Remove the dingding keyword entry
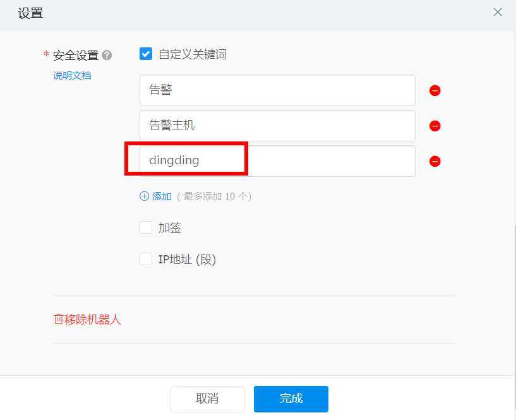The image size is (516, 420). coord(435,161)
